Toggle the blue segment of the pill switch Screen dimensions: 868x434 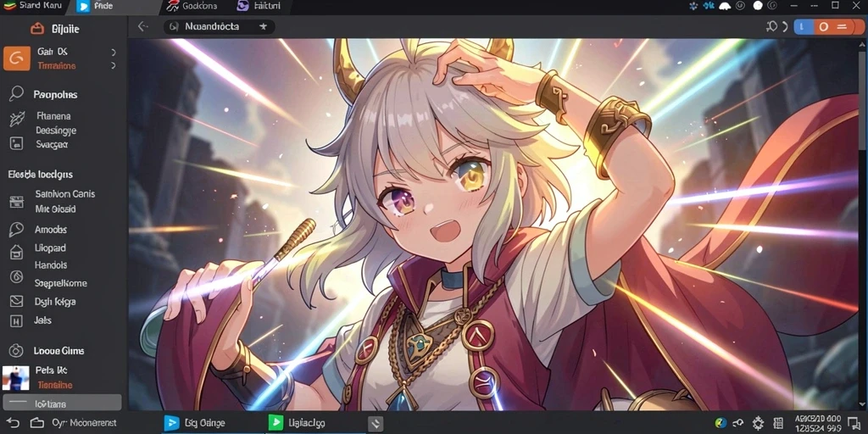point(804,26)
